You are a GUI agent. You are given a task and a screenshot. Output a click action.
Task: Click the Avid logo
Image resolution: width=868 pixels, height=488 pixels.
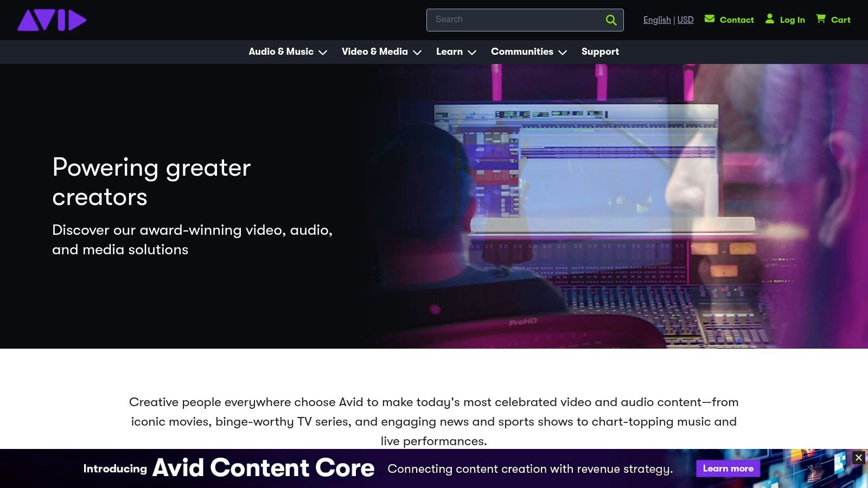52,20
